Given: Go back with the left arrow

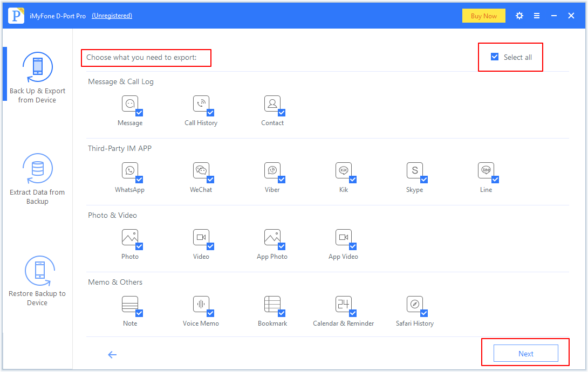Looking at the screenshot, I should [113, 355].
